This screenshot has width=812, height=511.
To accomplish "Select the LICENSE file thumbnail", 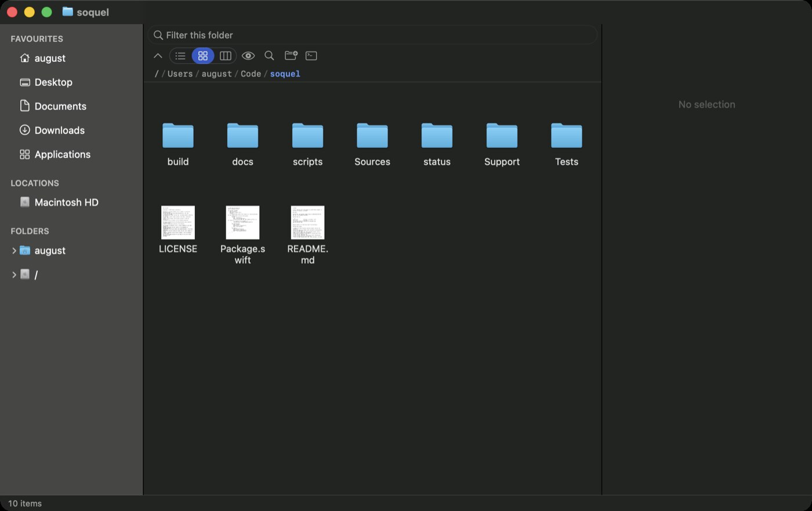I will click(x=178, y=222).
